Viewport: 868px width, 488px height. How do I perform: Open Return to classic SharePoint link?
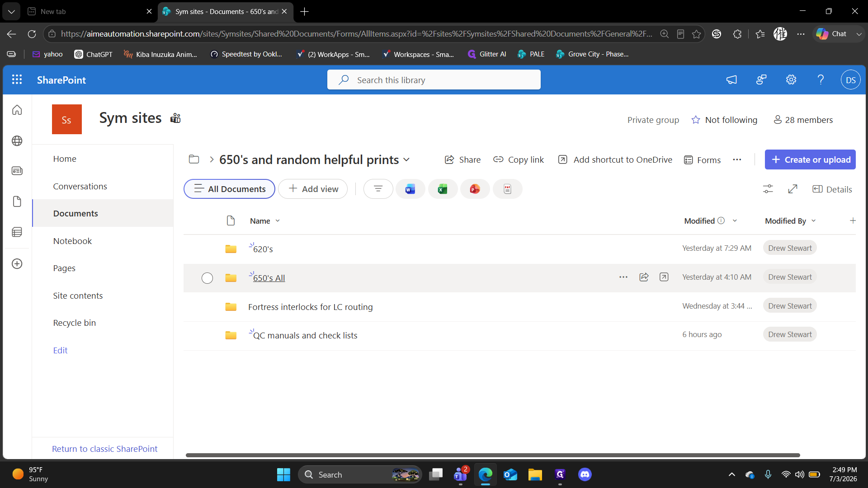[104, 449]
